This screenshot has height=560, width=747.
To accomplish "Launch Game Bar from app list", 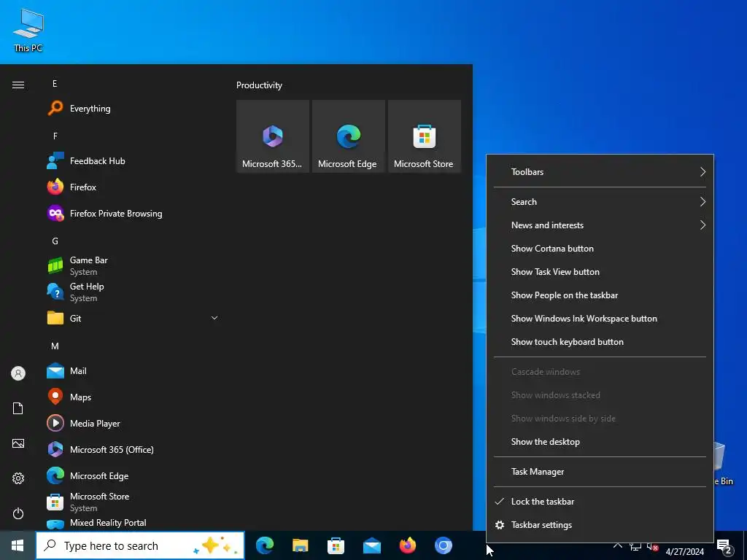I will (x=132, y=265).
